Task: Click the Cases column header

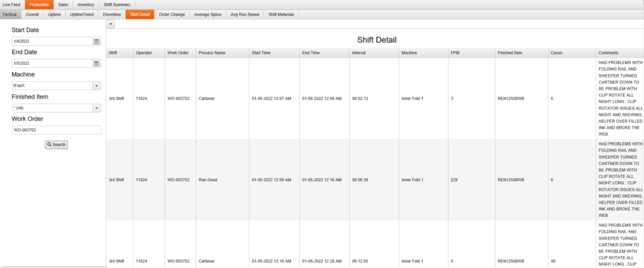Action: tap(572, 53)
